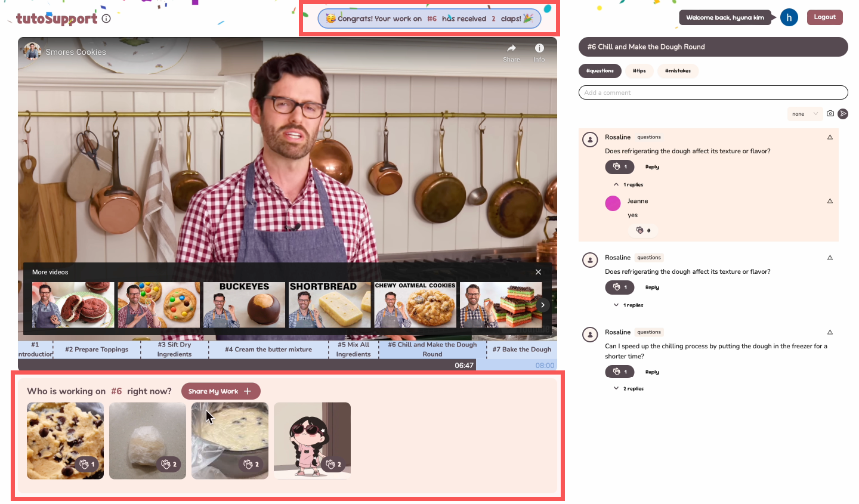Jump to step #4 Cream the butter mixture
The width and height of the screenshot is (859, 504).
coord(268,350)
